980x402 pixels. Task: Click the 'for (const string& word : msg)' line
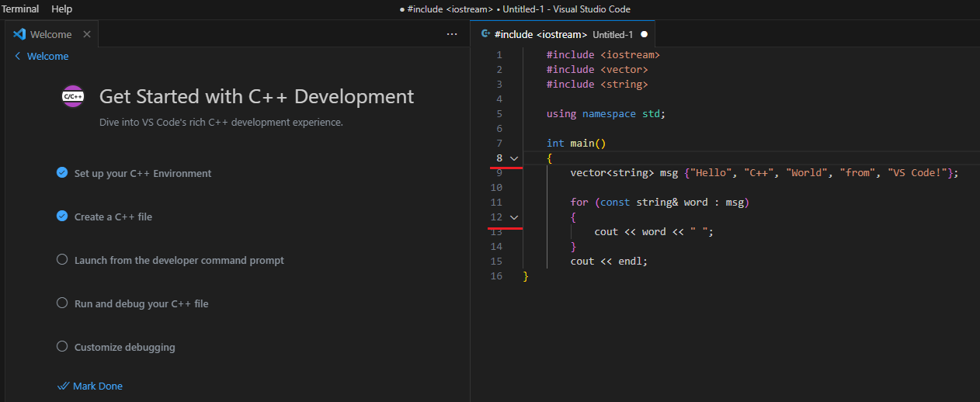pos(659,203)
